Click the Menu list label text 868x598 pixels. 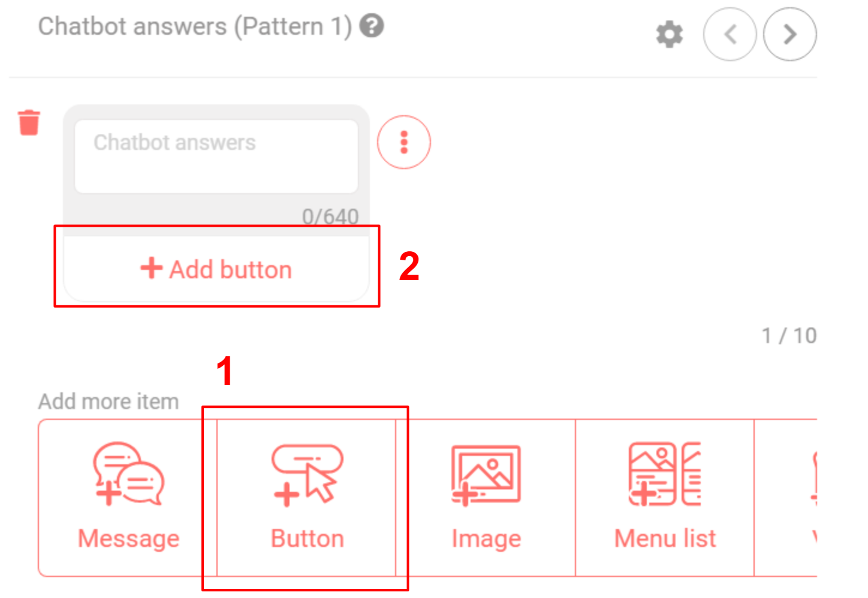pyautogui.click(x=664, y=538)
